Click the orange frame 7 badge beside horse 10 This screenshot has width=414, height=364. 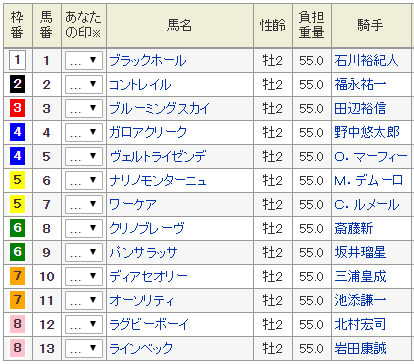click(17, 276)
